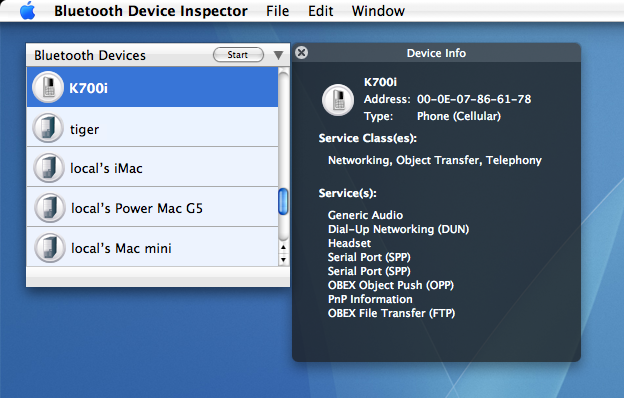Select the local's Power Mac G5 name

click(x=136, y=208)
